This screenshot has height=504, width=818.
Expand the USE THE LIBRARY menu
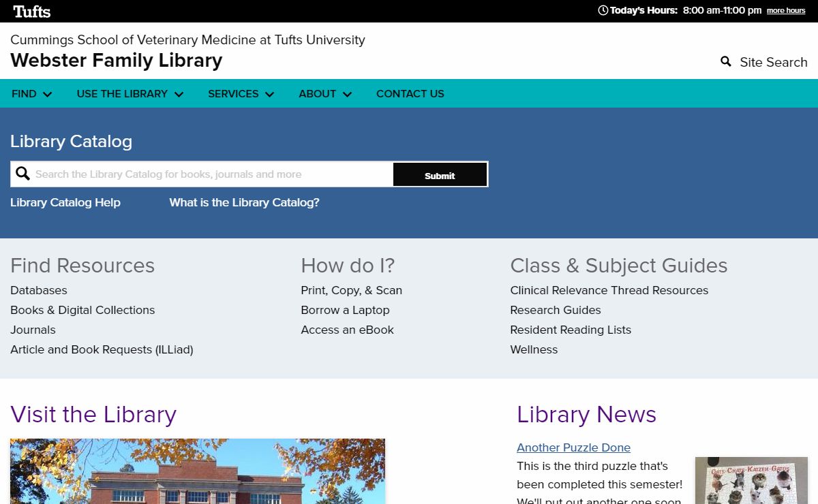click(x=130, y=94)
